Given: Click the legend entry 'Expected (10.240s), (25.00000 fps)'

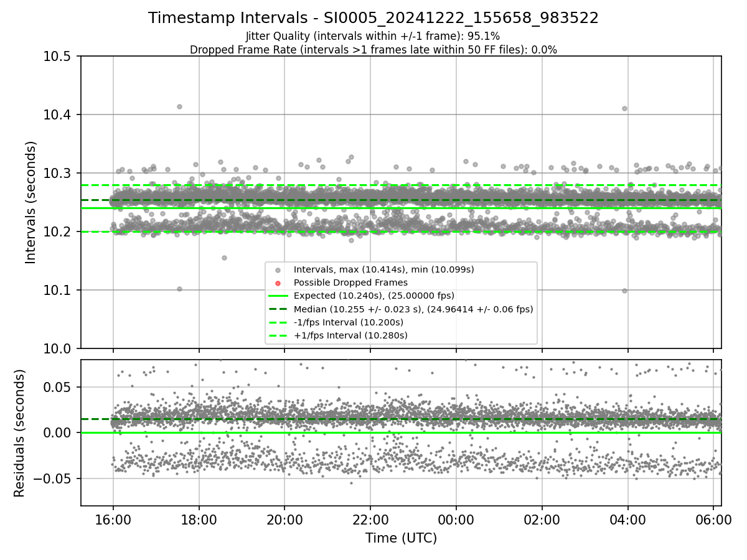Looking at the screenshot, I should point(374,296).
